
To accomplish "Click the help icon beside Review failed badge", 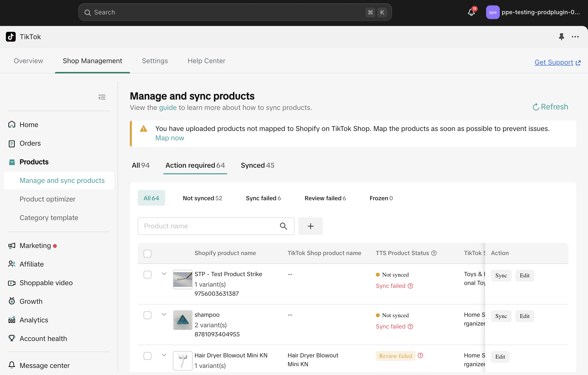I will tap(420, 356).
